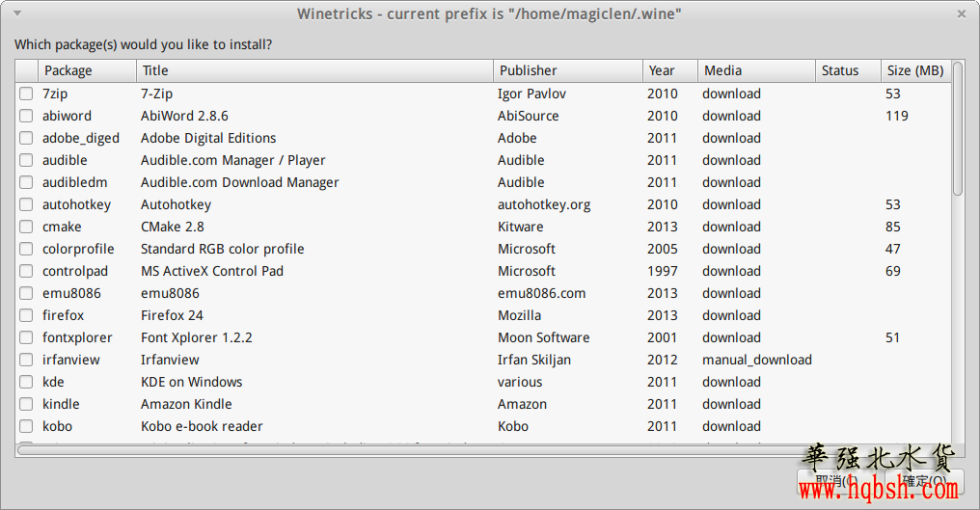
Task: Tick the colorprofile checkbox
Action: click(x=26, y=249)
